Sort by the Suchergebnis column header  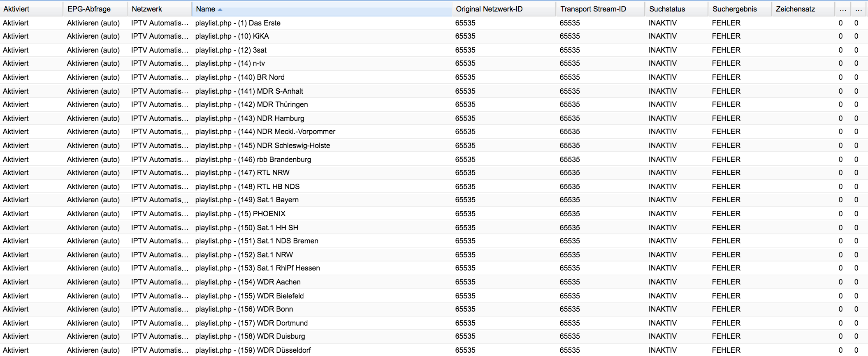click(740, 9)
